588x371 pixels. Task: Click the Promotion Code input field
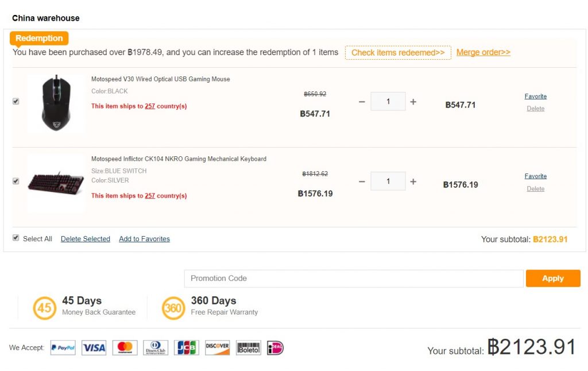click(x=354, y=279)
